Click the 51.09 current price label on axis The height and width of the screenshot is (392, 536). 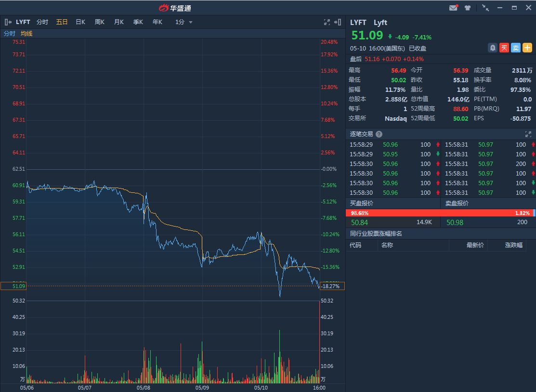[x=13, y=286]
